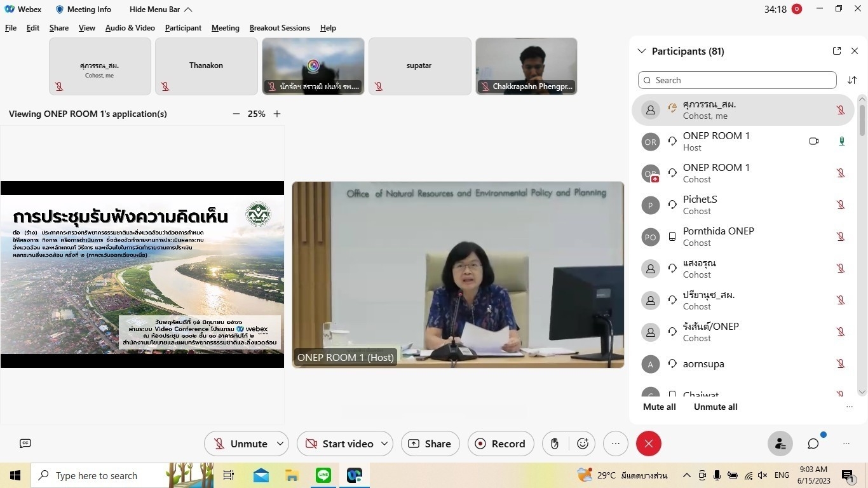Click the red leave meeting button

648,444
